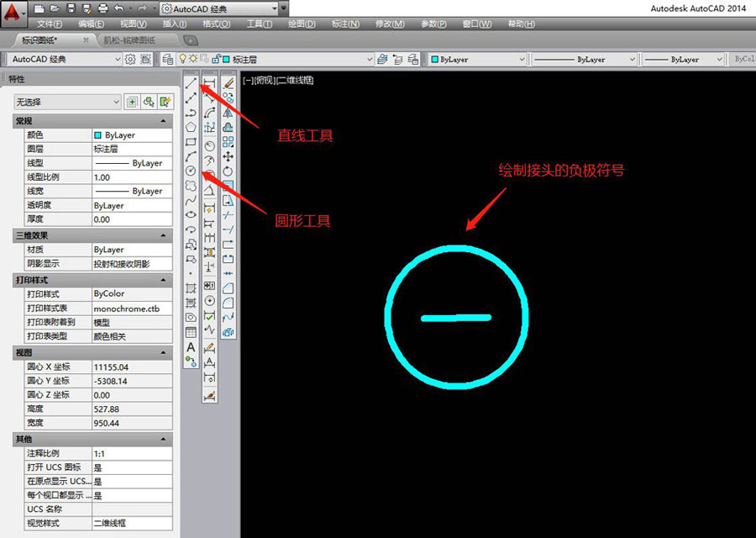Open the 绘图(D) menu
This screenshot has height=538, width=756.
point(302,24)
